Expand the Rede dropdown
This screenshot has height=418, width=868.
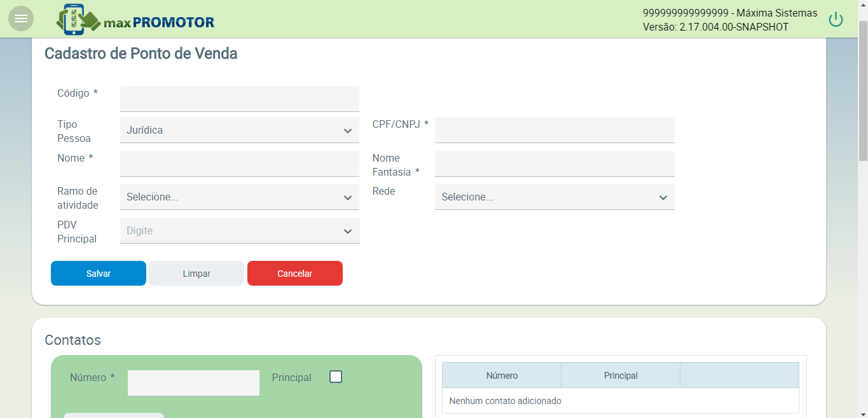click(x=555, y=197)
